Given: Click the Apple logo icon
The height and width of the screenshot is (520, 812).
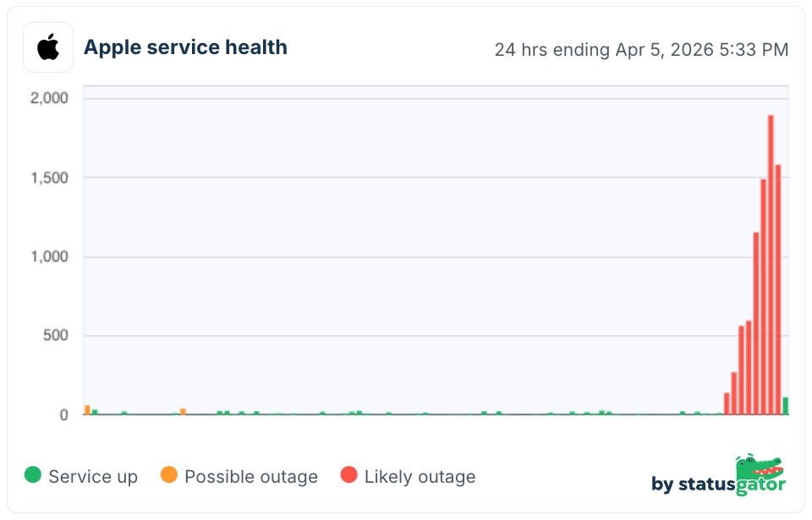Looking at the screenshot, I should (48, 47).
